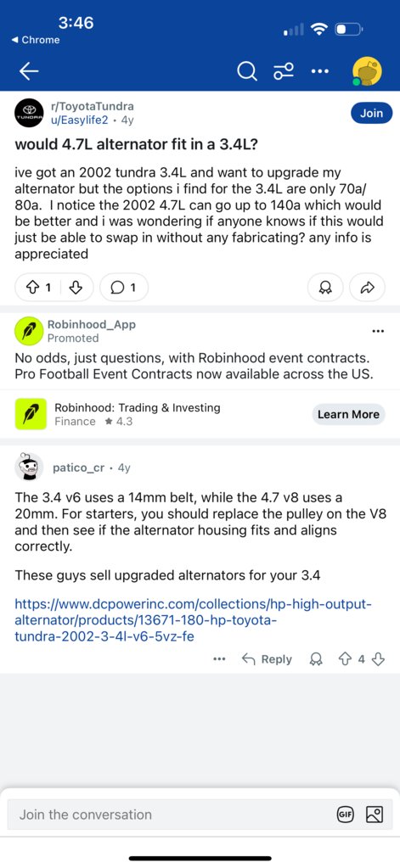Viewport: 400px width, 868px height.
Task: Join the r/ToyotaTundra community
Action: click(371, 113)
